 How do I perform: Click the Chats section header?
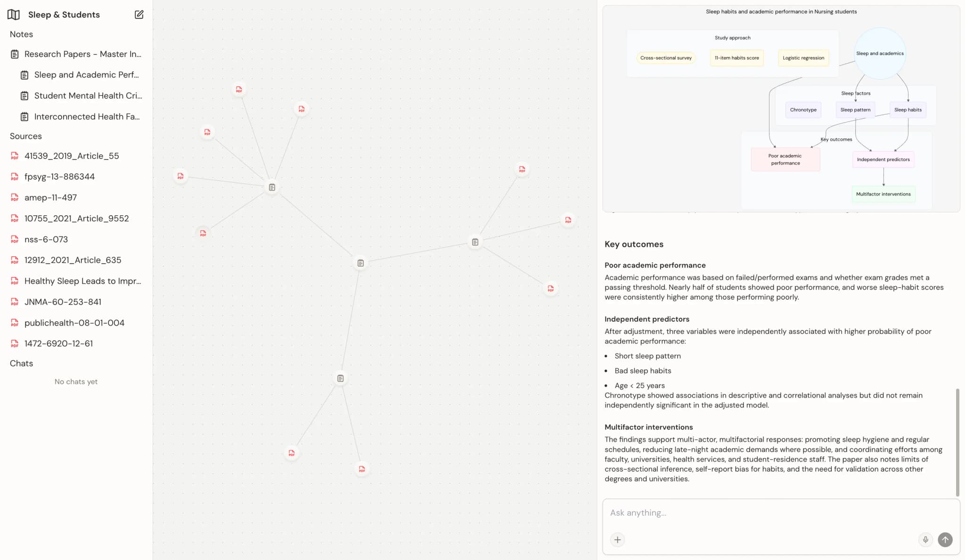[21, 363]
